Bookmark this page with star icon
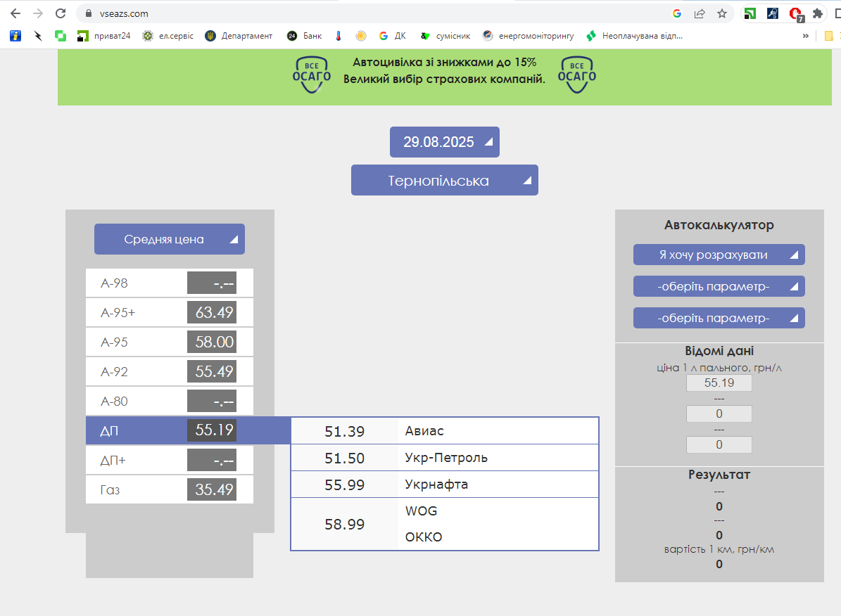Viewport: 841px width, 616px height. coord(721,13)
